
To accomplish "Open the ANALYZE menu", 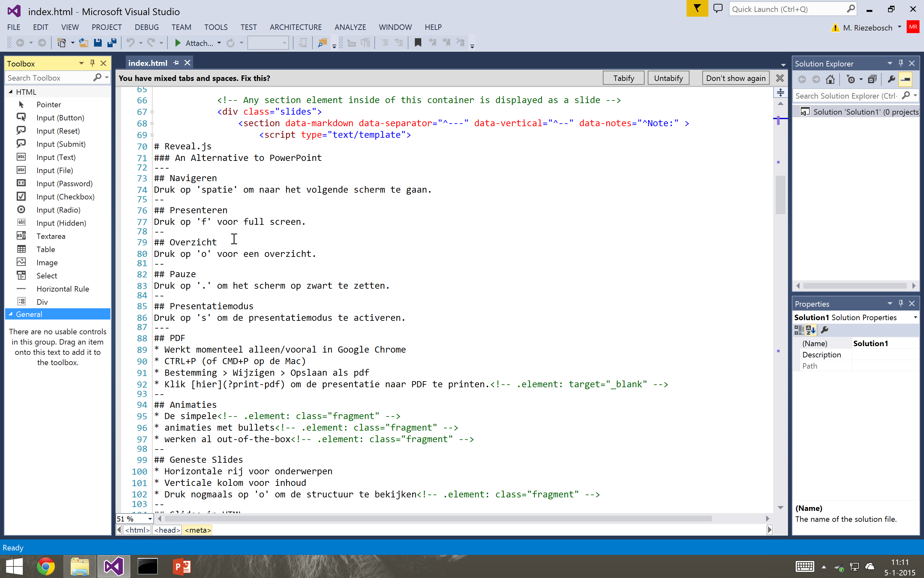I will coord(350,27).
